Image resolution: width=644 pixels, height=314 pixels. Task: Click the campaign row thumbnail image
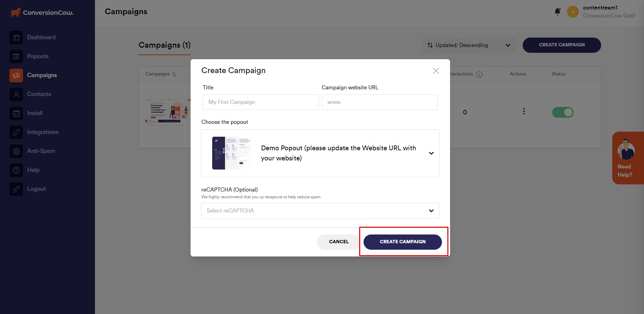point(168,112)
